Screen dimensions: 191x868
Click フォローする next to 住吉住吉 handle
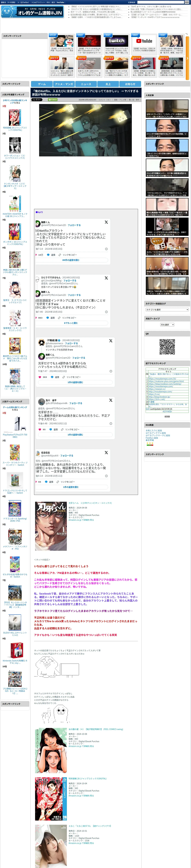[67, 456]
